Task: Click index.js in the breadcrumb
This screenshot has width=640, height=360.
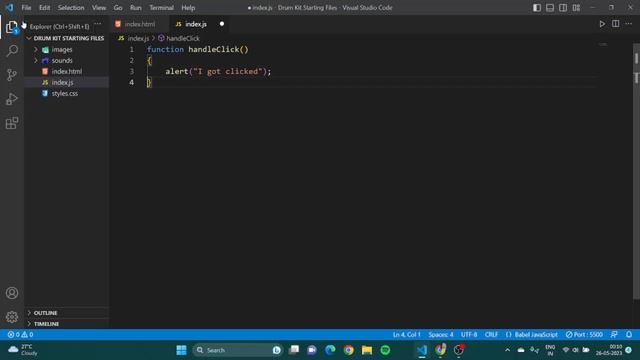Action: tap(138, 38)
